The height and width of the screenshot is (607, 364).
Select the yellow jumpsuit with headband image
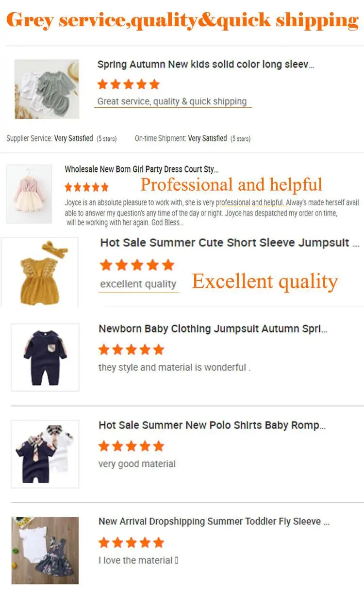point(39,272)
